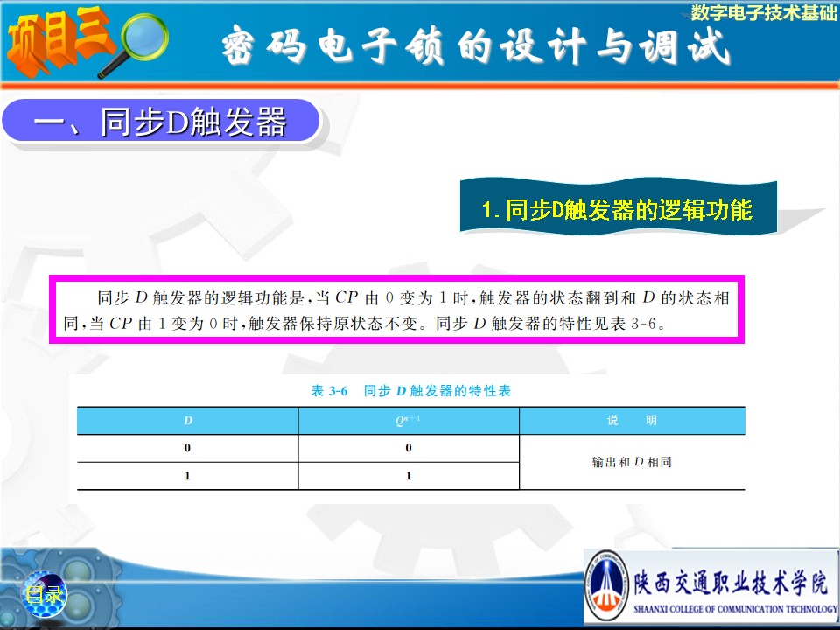Click the 目录 button at bottom left

click(x=43, y=594)
